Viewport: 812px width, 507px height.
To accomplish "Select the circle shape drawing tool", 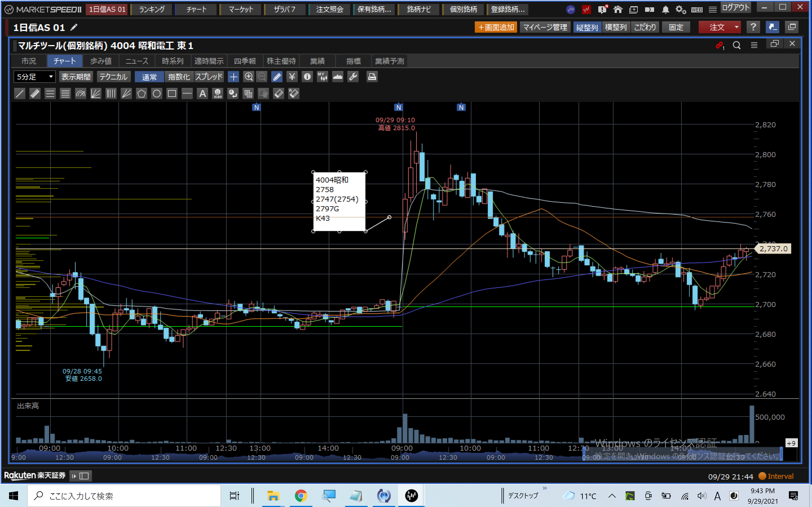I will coord(157,94).
